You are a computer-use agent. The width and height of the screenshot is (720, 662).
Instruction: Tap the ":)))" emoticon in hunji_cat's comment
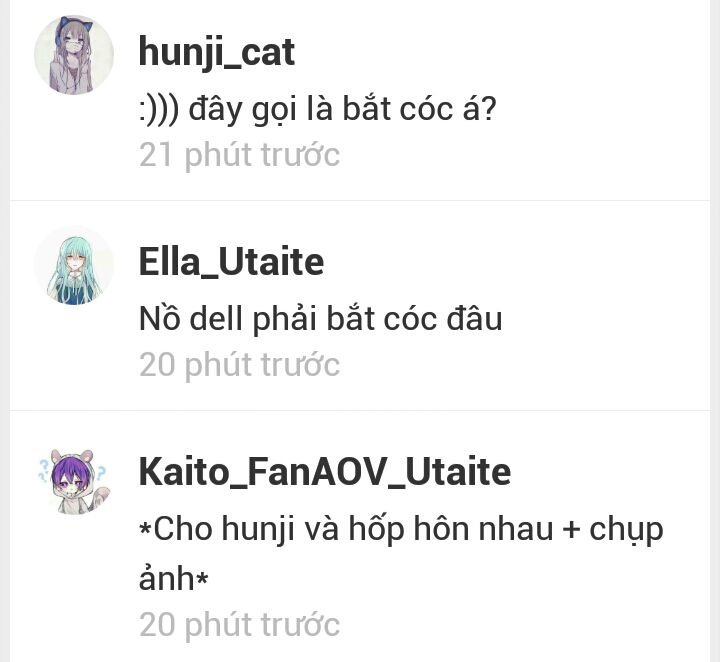159,111
